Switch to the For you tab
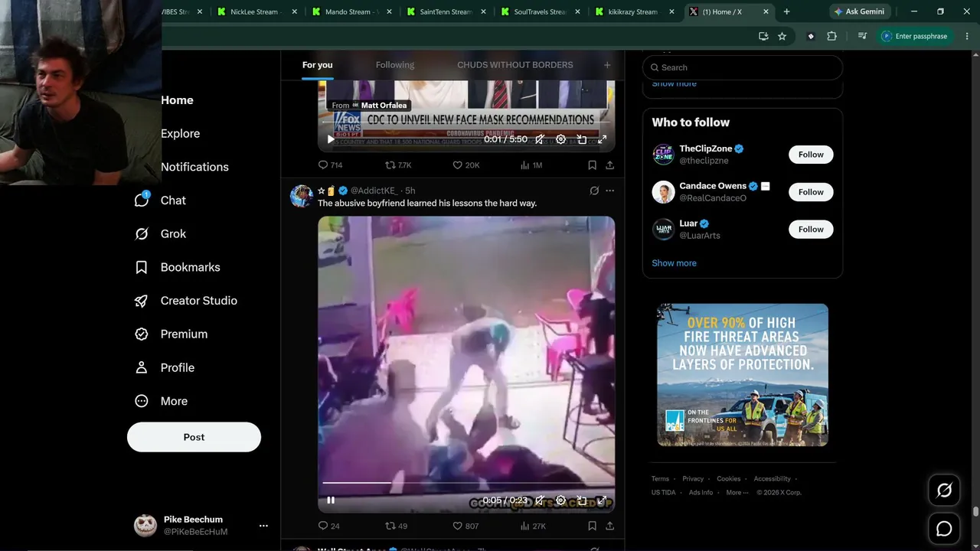This screenshot has height=551, width=980. tap(318, 65)
